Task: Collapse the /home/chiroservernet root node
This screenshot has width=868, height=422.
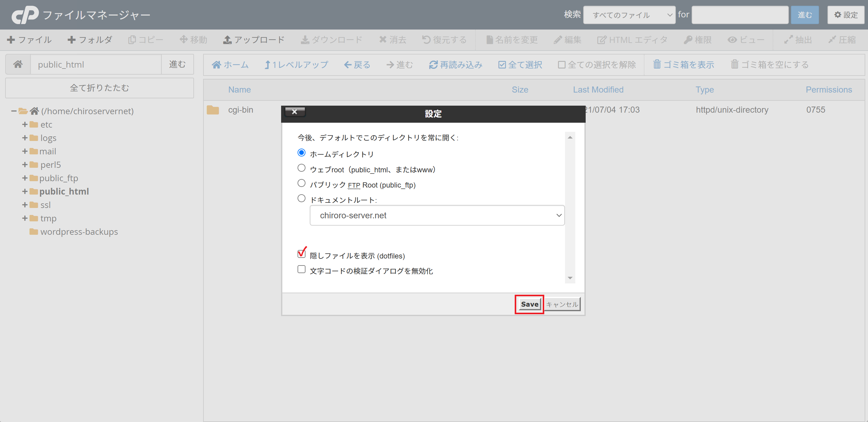Action: pyautogui.click(x=14, y=111)
